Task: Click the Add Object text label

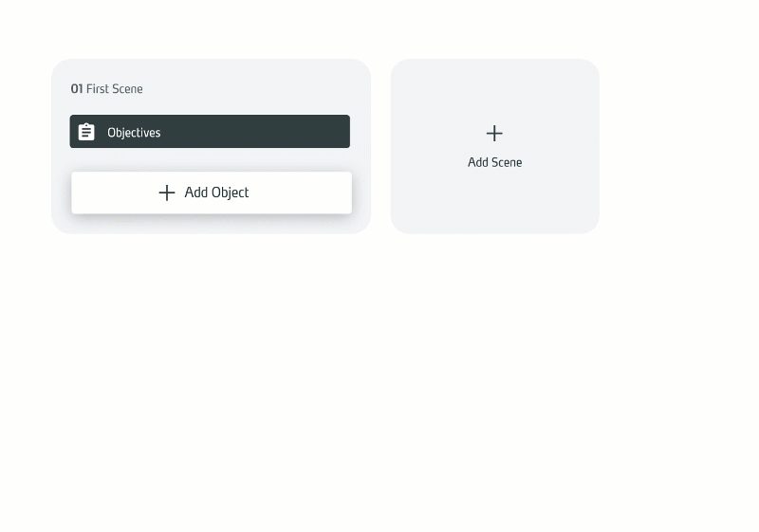Action: [216, 193]
